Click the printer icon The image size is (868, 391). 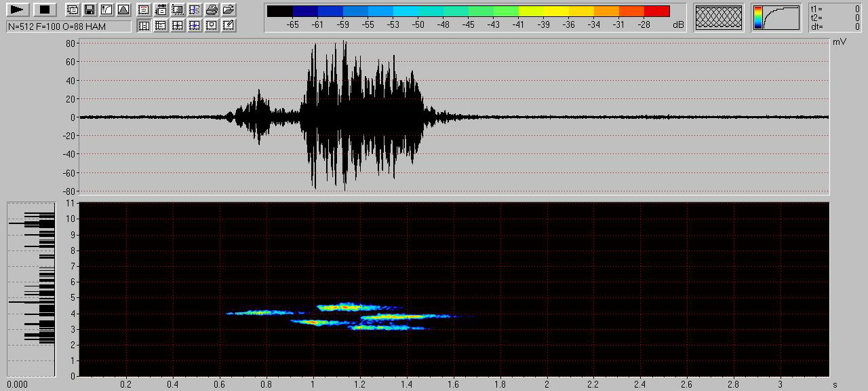click(212, 10)
